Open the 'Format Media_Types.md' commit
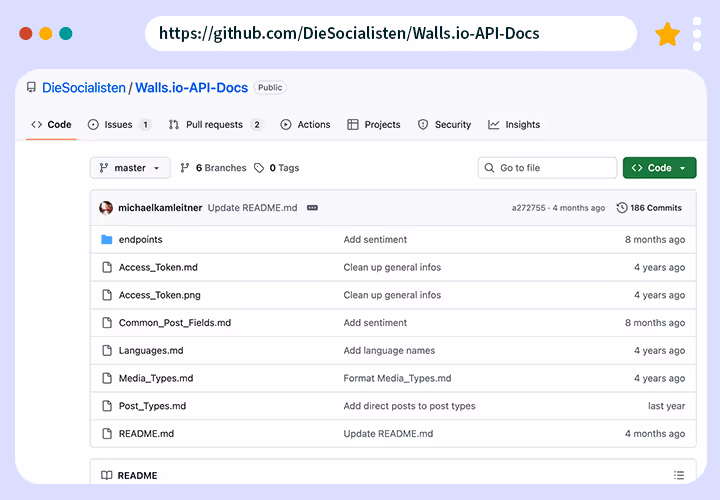The image size is (720, 500). [x=398, y=378]
